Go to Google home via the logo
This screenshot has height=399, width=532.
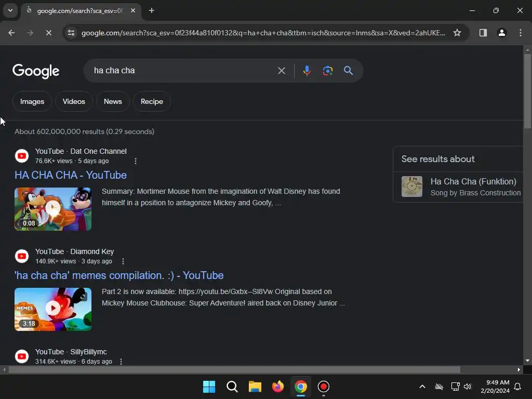coord(36,71)
